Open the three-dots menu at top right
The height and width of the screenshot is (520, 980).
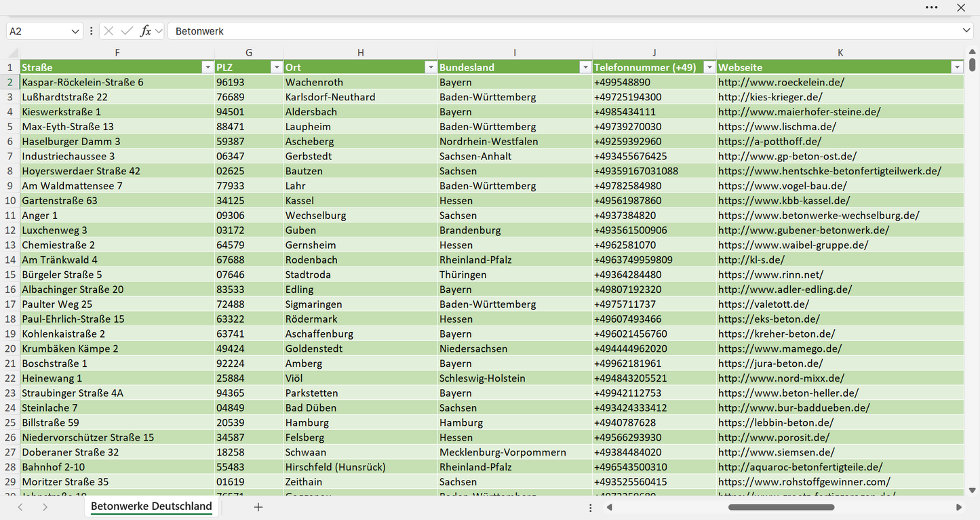point(932,7)
